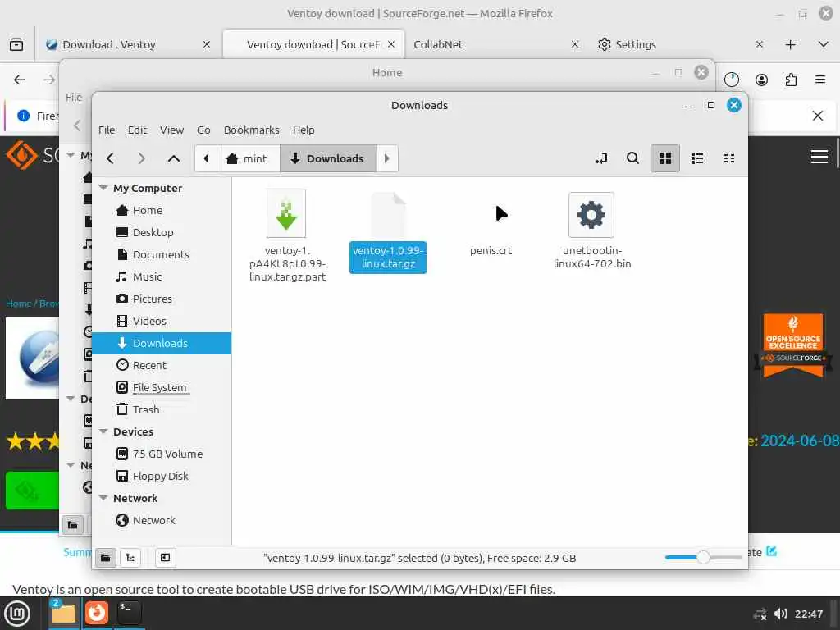Open Firefox extensions icon
Image resolution: width=840 pixels, height=630 pixels.
pos(791,80)
